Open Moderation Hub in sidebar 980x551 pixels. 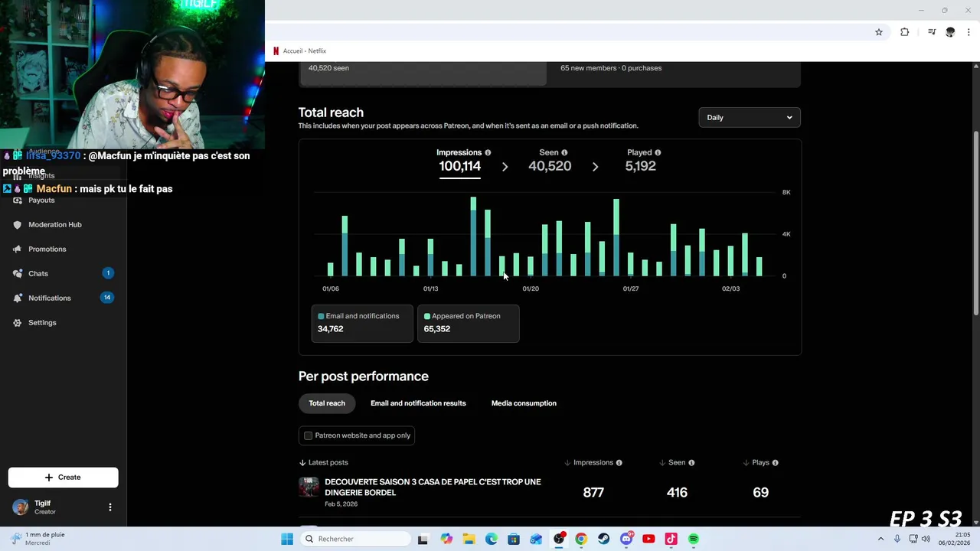click(x=55, y=225)
